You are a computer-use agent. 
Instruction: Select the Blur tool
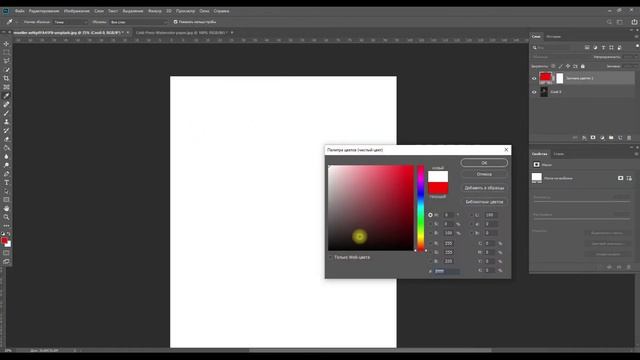(x=6, y=156)
